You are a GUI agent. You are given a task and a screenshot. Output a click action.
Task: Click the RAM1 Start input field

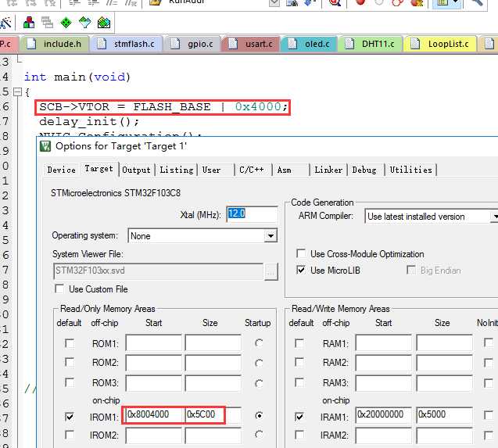click(x=384, y=342)
